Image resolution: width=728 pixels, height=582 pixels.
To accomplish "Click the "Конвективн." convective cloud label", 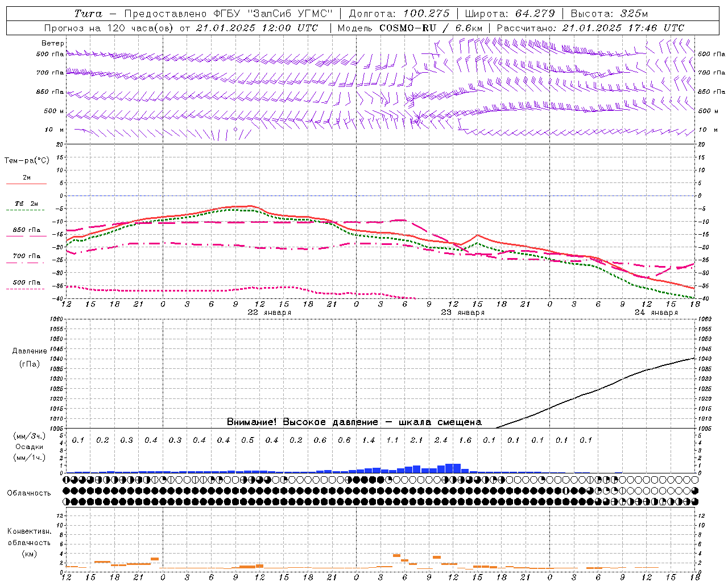I will pos(30,531).
